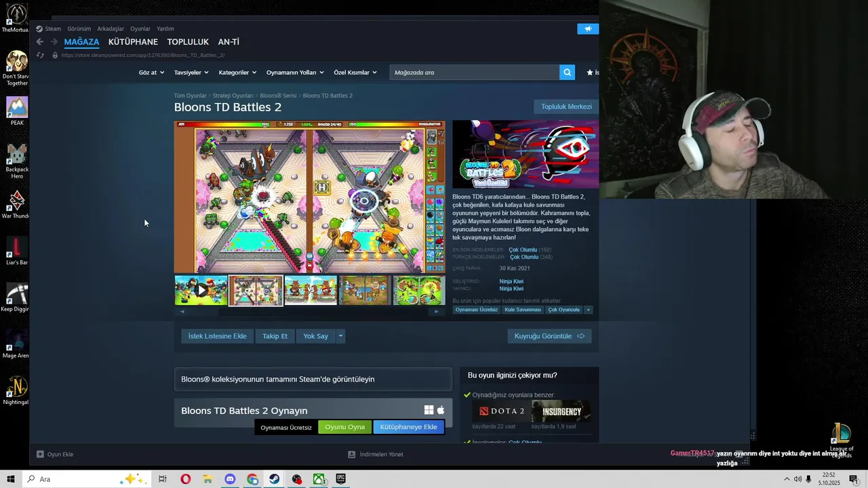Open İndirmeleri Yönet downloads manager
This screenshot has width=868, height=488.
coord(375,454)
